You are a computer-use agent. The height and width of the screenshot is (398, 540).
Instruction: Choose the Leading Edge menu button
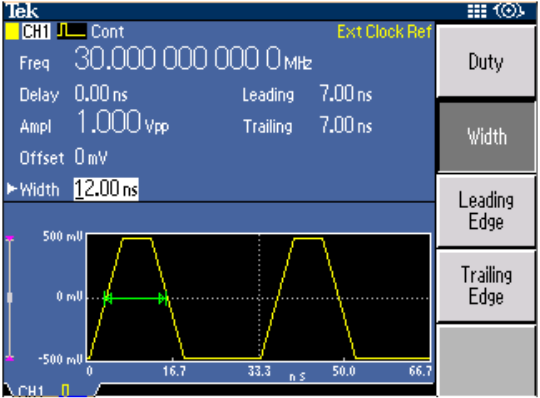click(x=486, y=211)
